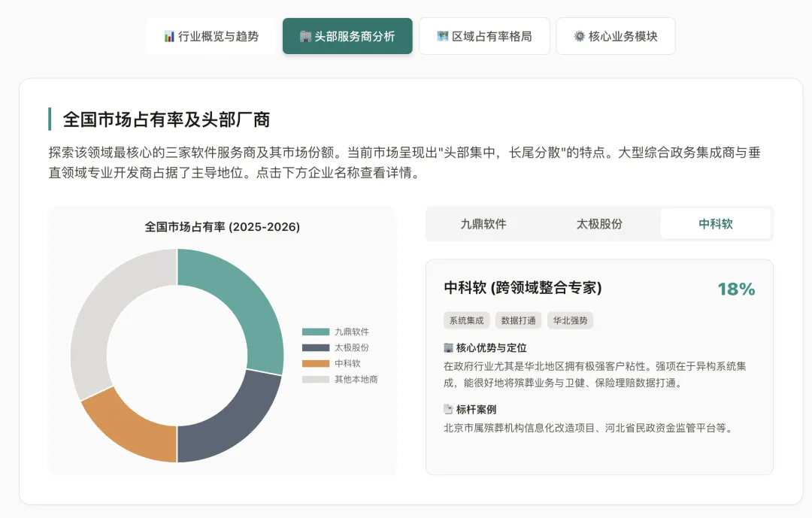Click the dark slate donut segment
This screenshot has width=812, height=518.
coord(235,423)
